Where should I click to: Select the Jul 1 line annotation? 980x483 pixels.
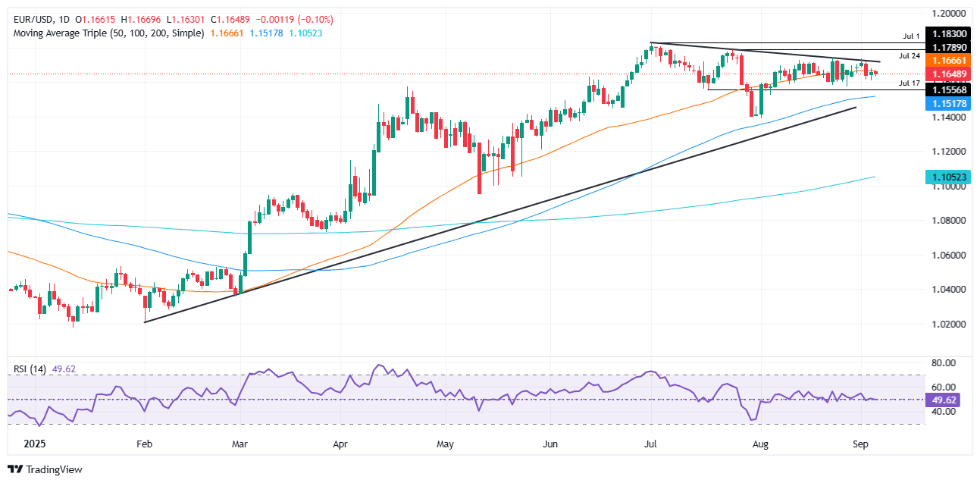910,36
